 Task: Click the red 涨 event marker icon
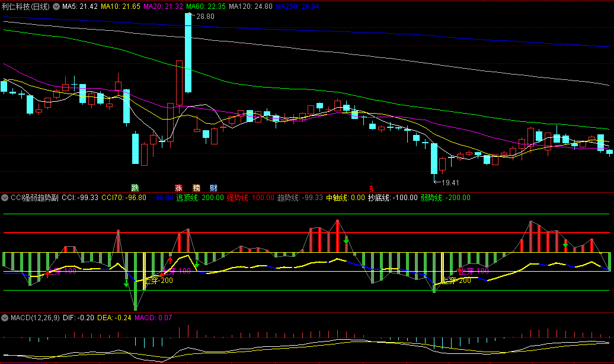pos(178,188)
